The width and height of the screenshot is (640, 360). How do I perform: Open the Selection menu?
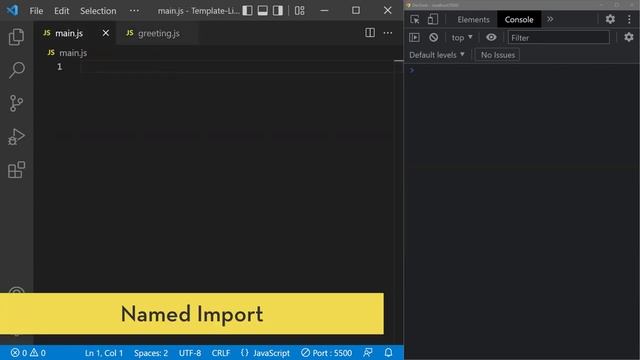pyautogui.click(x=98, y=11)
